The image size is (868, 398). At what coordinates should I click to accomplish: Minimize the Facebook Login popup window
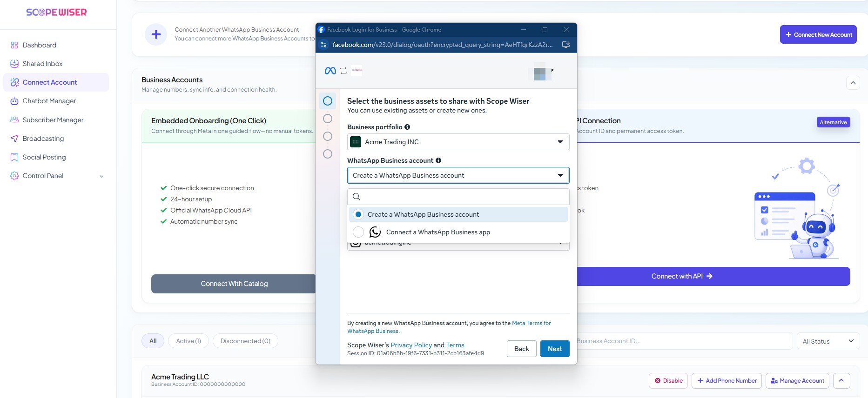(524, 30)
